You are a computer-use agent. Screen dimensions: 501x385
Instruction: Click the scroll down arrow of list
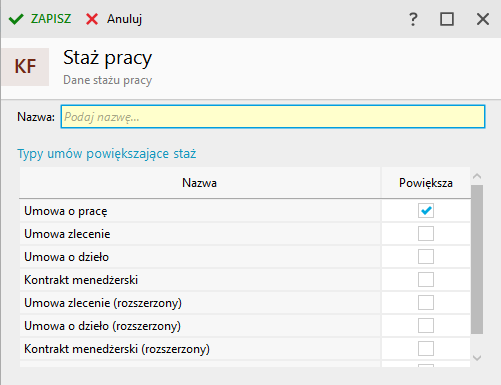[x=477, y=358]
